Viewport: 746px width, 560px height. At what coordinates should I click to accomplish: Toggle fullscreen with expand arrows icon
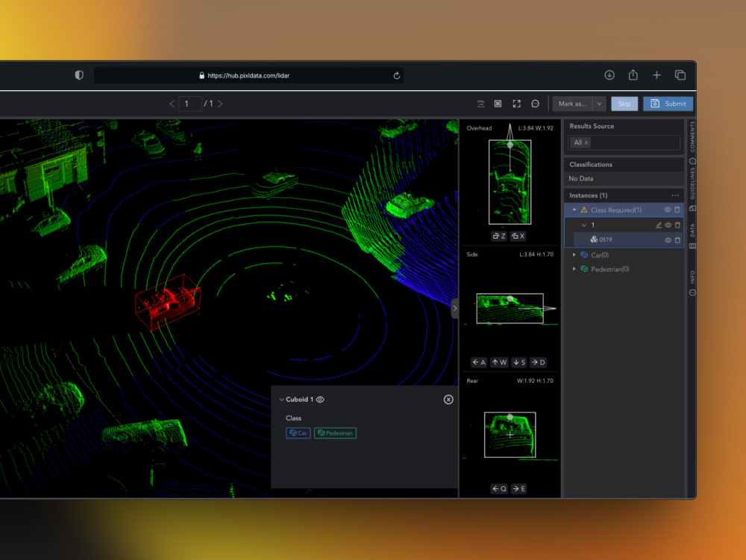coord(517,104)
